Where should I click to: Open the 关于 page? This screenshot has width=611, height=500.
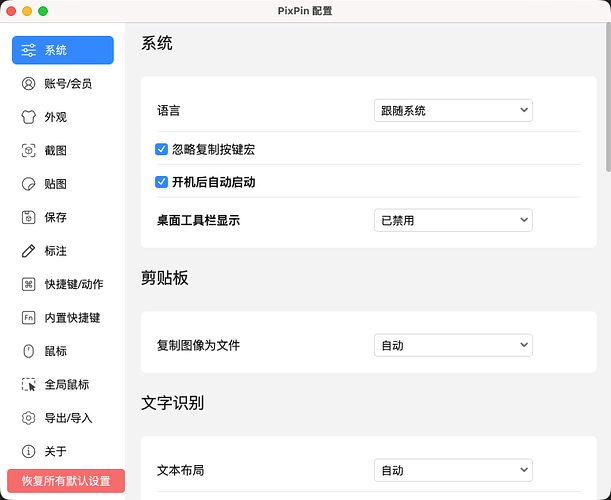(x=63, y=451)
